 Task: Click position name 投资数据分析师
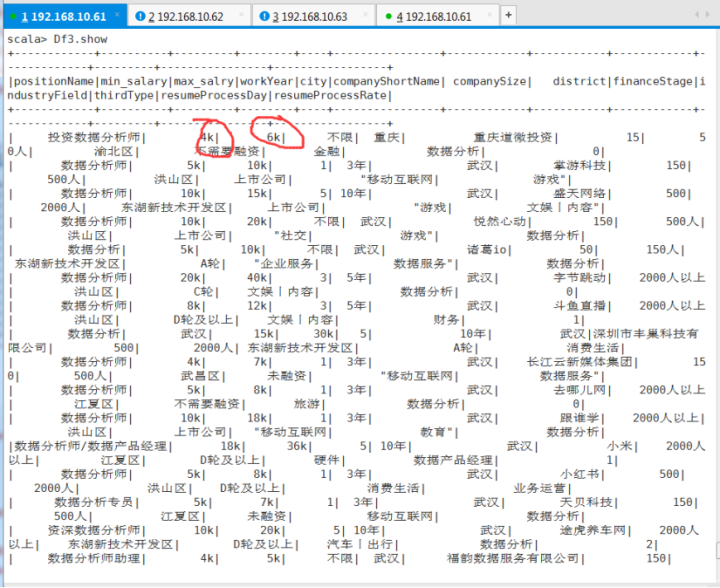(x=94, y=137)
